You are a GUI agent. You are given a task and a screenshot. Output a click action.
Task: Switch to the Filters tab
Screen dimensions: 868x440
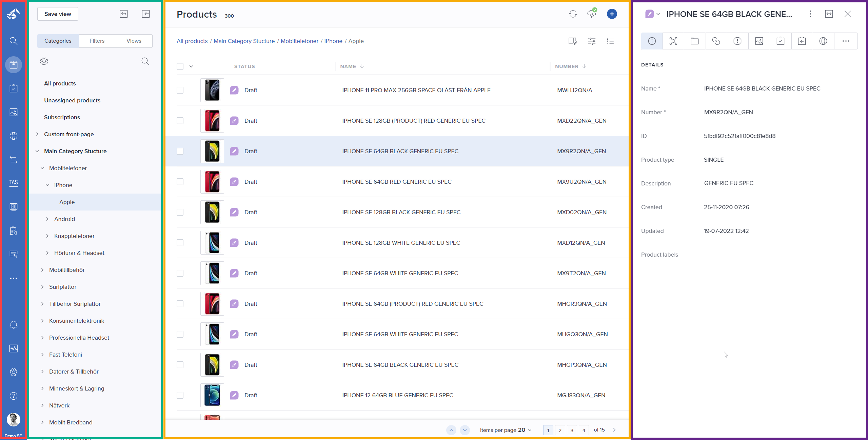[x=97, y=41]
